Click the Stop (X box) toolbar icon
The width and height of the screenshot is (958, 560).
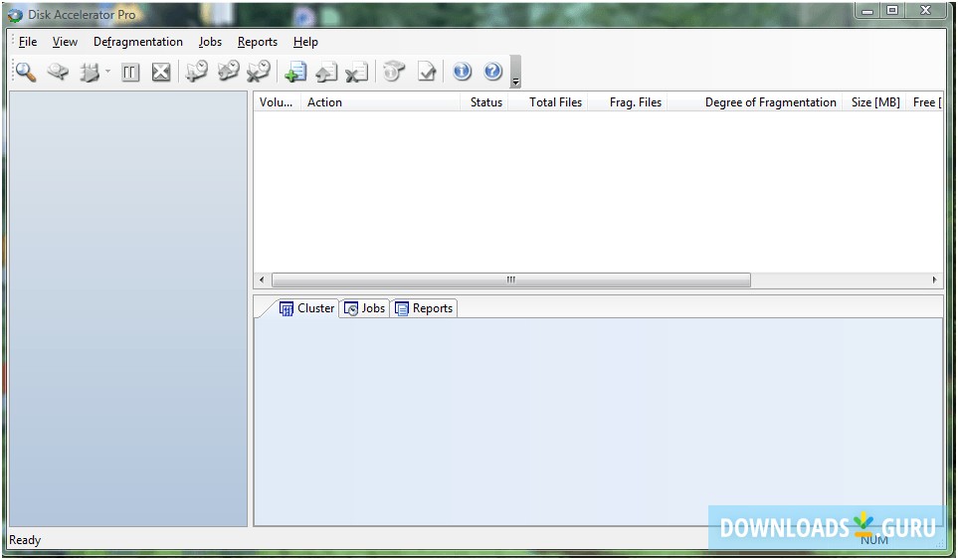coord(161,73)
